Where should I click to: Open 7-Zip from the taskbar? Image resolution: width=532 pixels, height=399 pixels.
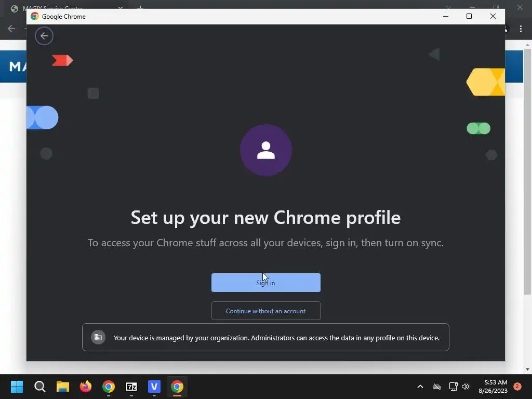[x=131, y=387]
